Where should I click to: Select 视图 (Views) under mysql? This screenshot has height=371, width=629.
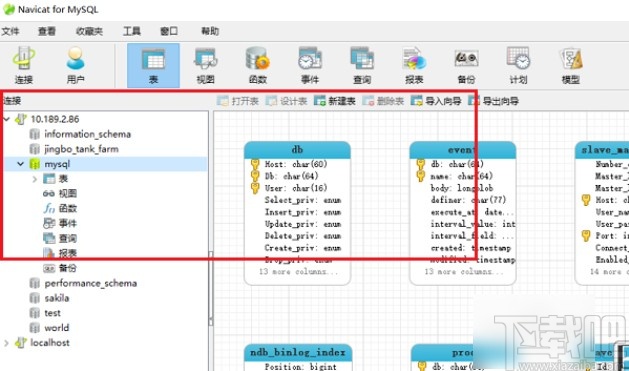click(x=67, y=194)
